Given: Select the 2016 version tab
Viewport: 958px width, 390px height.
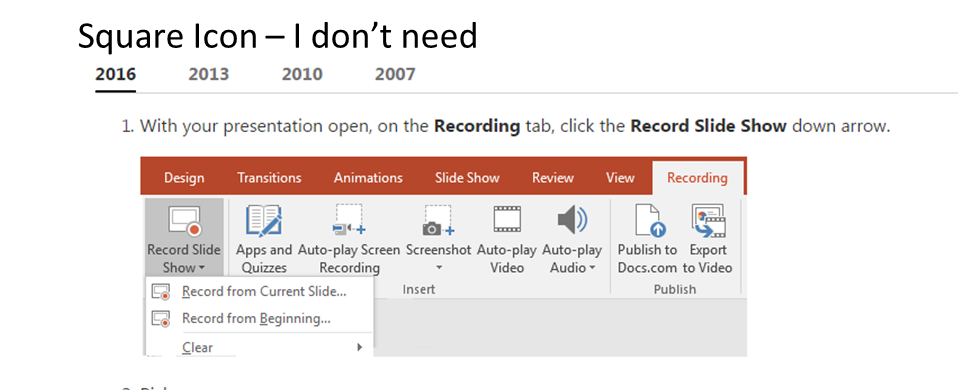Looking at the screenshot, I should tap(115, 75).
